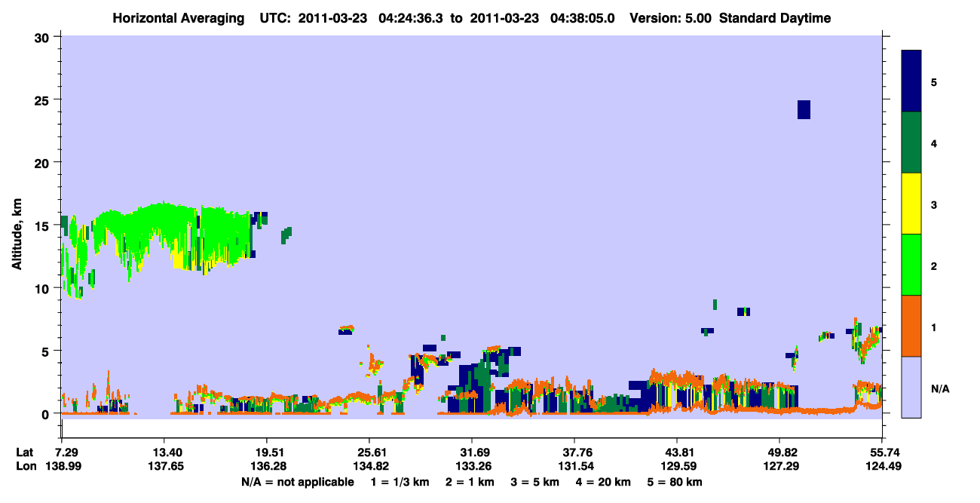Click the '5 = 80 km' legend text
This screenshot has width=980, height=503.
673,482
